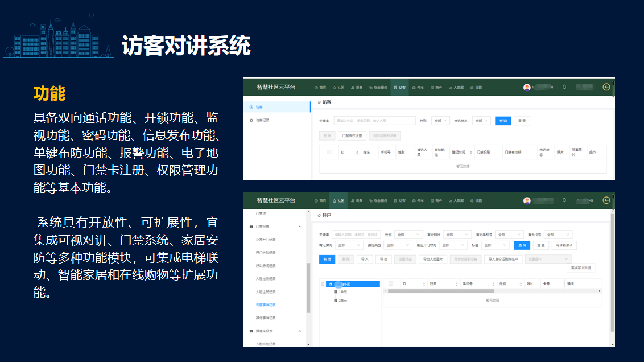Click 关键字 search field in 访客 page

coord(374,121)
